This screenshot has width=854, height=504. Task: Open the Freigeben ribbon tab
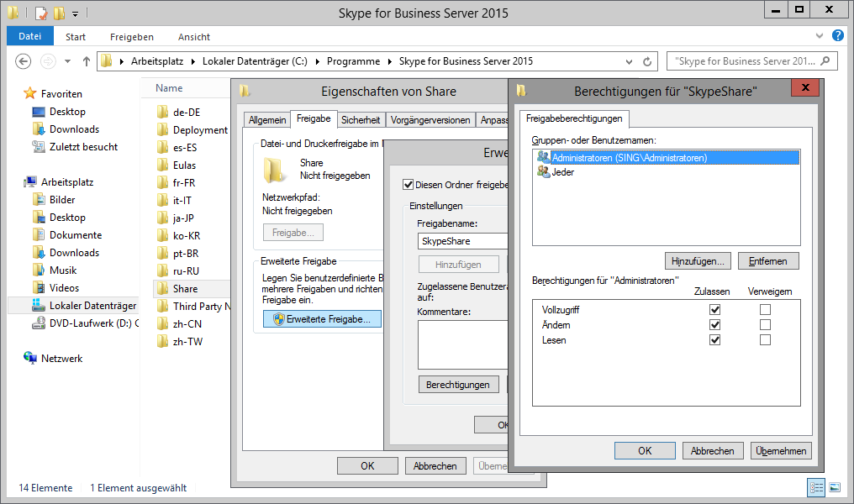tap(132, 36)
